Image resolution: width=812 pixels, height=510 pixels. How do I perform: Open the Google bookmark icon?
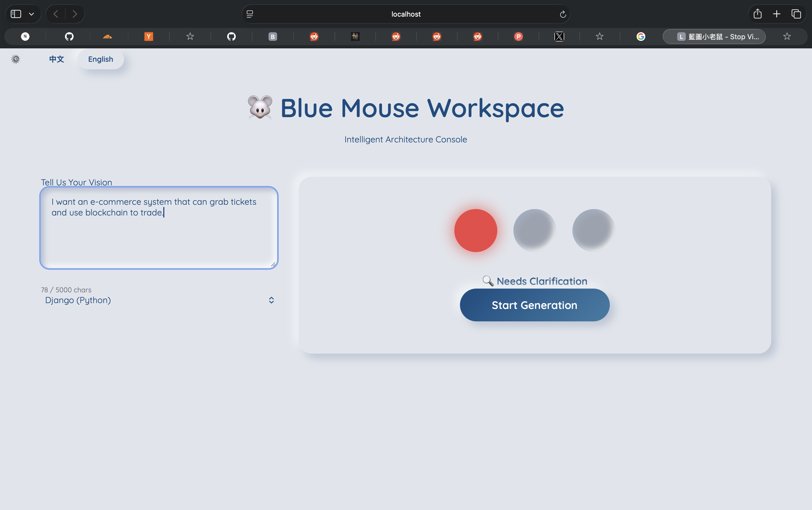(x=640, y=37)
